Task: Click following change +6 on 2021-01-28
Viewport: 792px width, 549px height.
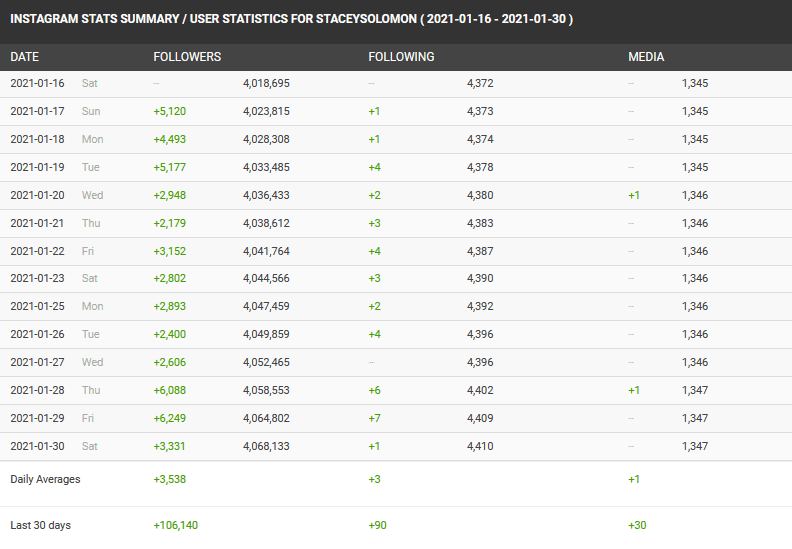Action: click(x=374, y=390)
